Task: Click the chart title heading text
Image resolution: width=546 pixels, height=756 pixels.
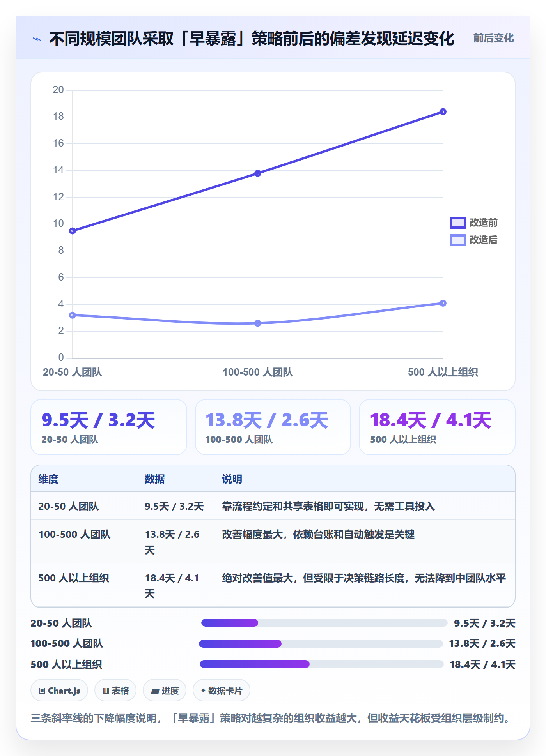Action: coord(252,39)
